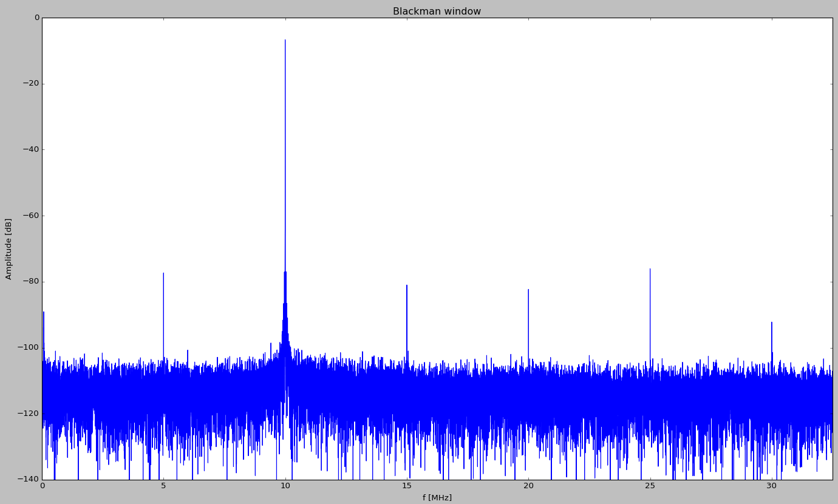Click the spur peak at 5 MHz
Viewport: 838px width, 504px height.
163,273
